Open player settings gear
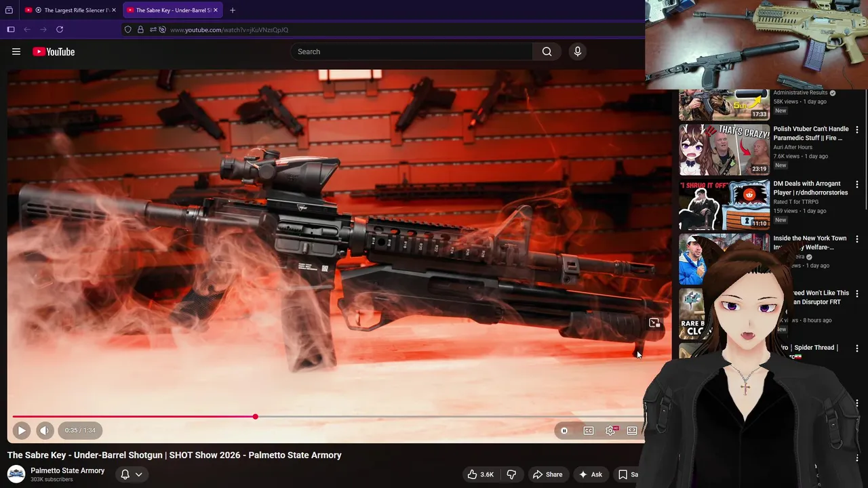Screen dimensions: 868x488 point(610,430)
